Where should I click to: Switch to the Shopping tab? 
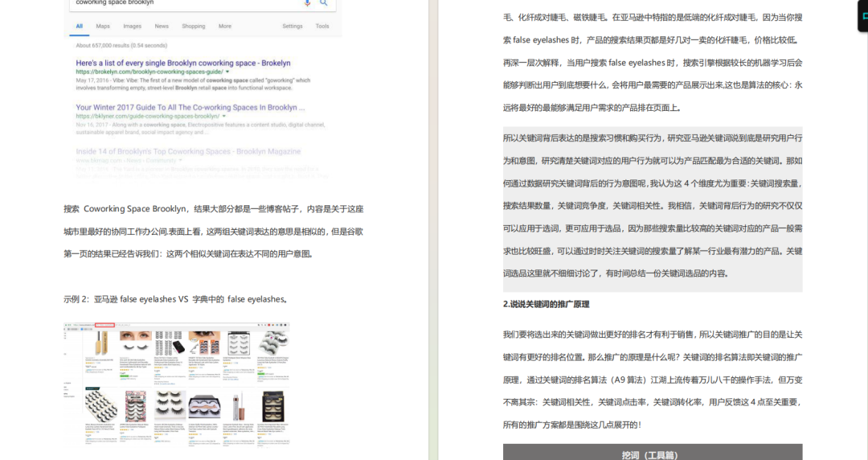click(193, 26)
